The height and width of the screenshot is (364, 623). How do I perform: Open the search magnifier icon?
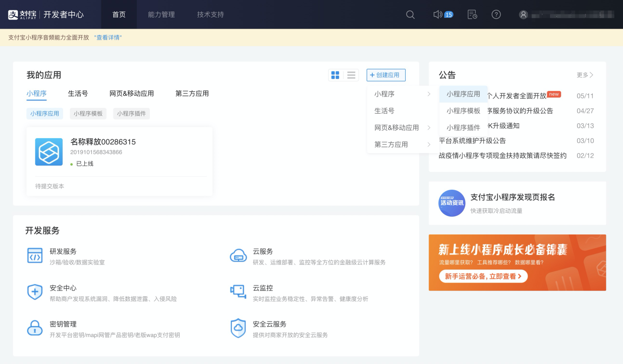tap(410, 15)
